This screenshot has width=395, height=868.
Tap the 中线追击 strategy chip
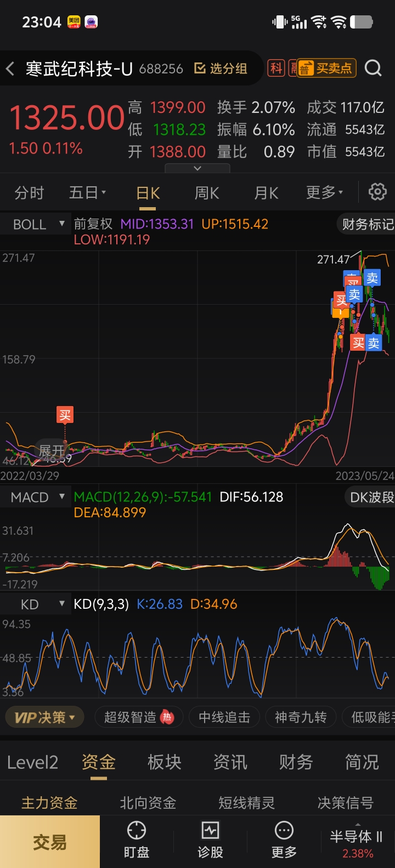(x=224, y=717)
